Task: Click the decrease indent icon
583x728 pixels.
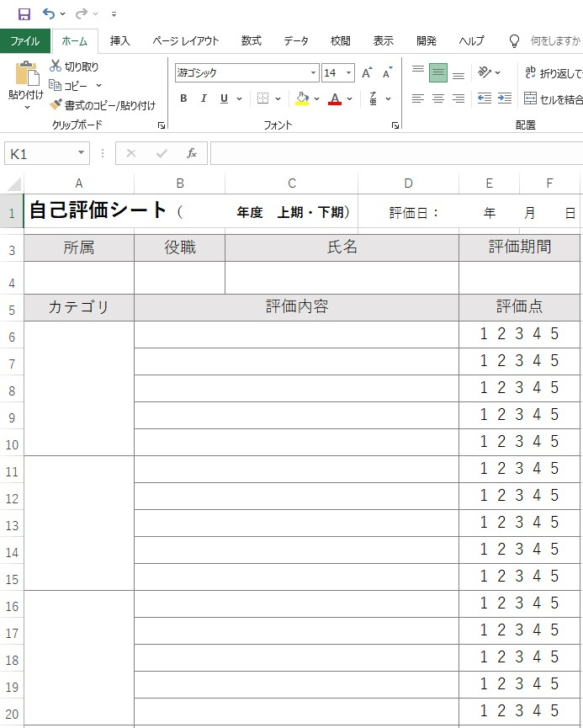Action: click(484, 98)
